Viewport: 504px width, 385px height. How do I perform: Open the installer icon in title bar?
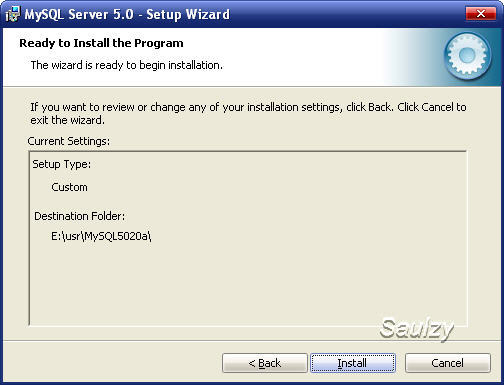(x=13, y=15)
